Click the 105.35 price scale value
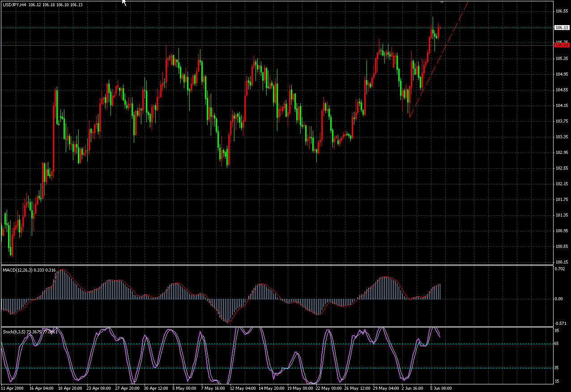Image resolution: width=571 pixels, height=392 pixels. pos(562,58)
